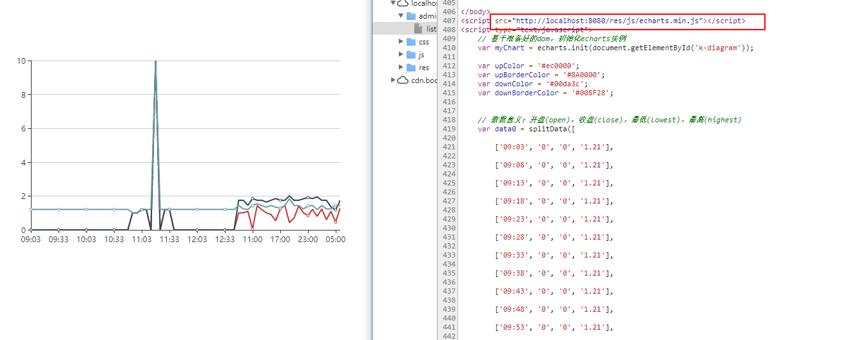Click the data row starting '09:13'
The height and width of the screenshot is (340, 868).
554,183
